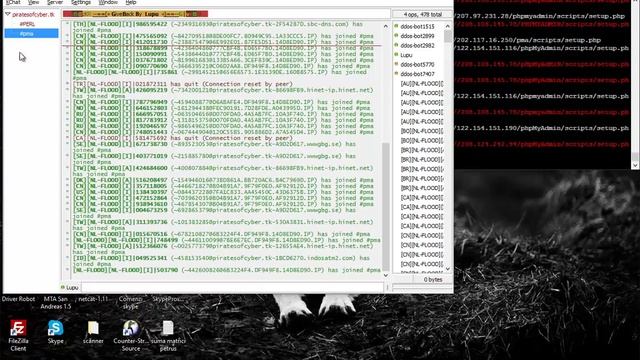This screenshot has width=640, height=360.
Task: Open the View menu
Action: (x=33, y=2)
